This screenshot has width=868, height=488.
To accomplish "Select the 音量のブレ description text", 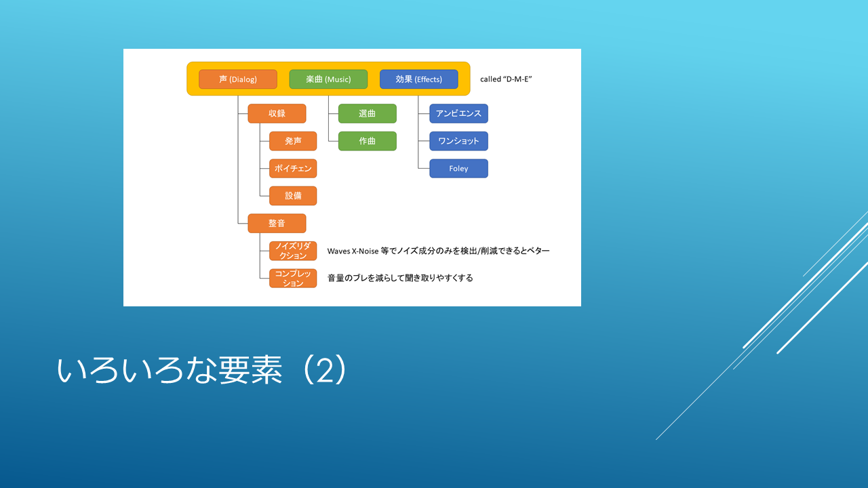I will click(400, 278).
